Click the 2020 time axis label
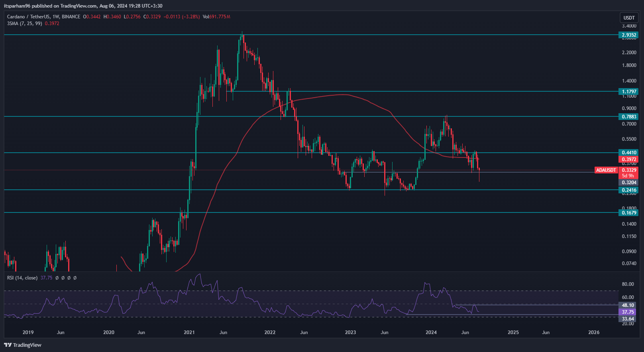Image resolution: width=644 pixels, height=352 pixels. (x=108, y=332)
